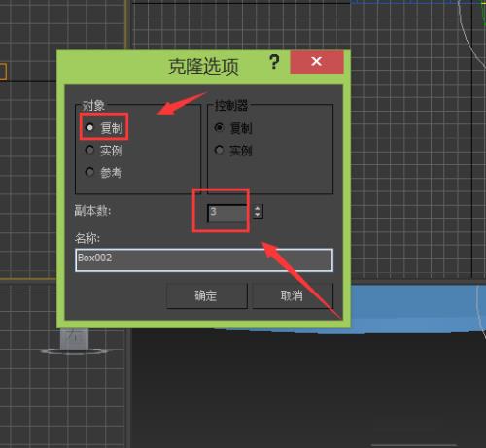Image resolution: width=486 pixels, height=448 pixels.
Task: Click the 名称 field containing Box002
Action: tap(204, 259)
